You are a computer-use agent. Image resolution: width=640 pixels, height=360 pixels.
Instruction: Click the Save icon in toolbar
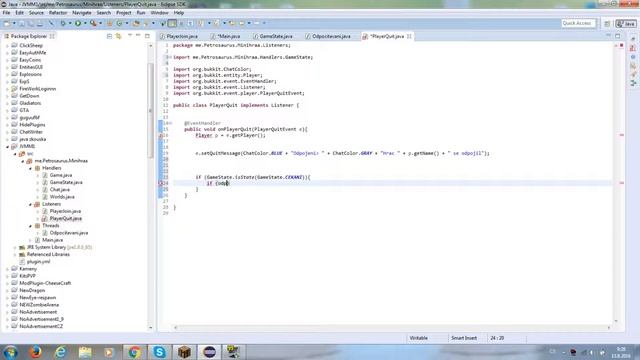click(21, 23)
